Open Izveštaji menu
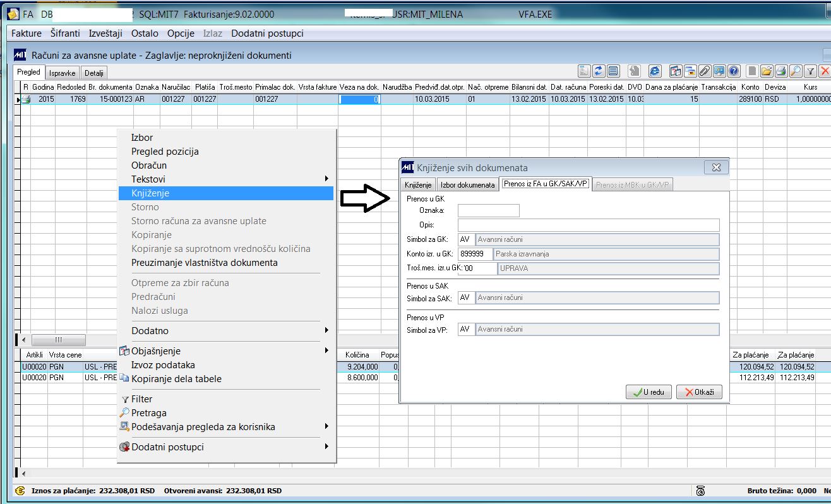This screenshot has width=831, height=504. [105, 33]
